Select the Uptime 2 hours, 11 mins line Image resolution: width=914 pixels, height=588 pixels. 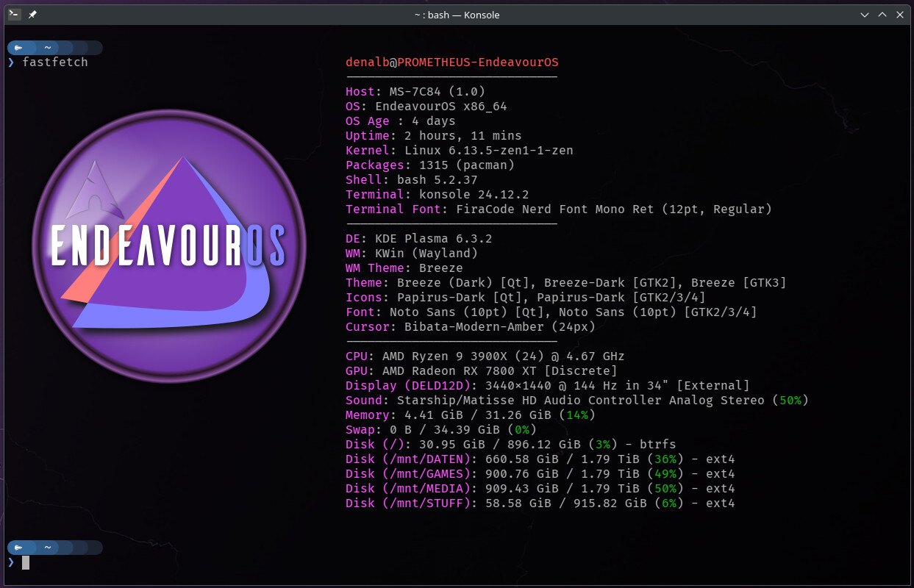(x=434, y=136)
